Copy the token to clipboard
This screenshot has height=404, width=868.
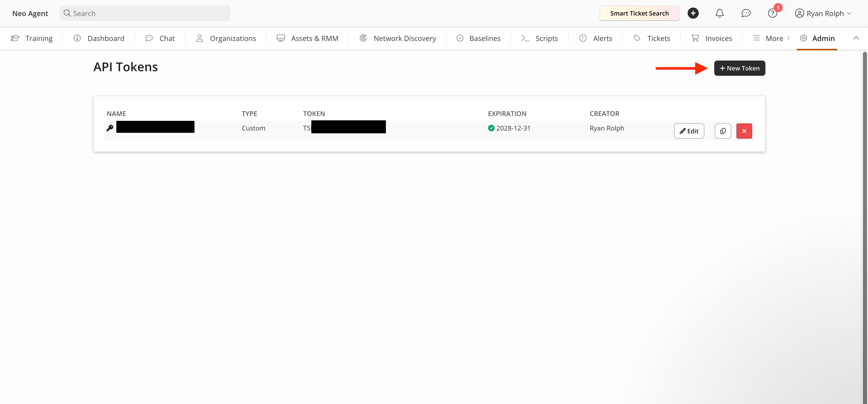(x=723, y=131)
